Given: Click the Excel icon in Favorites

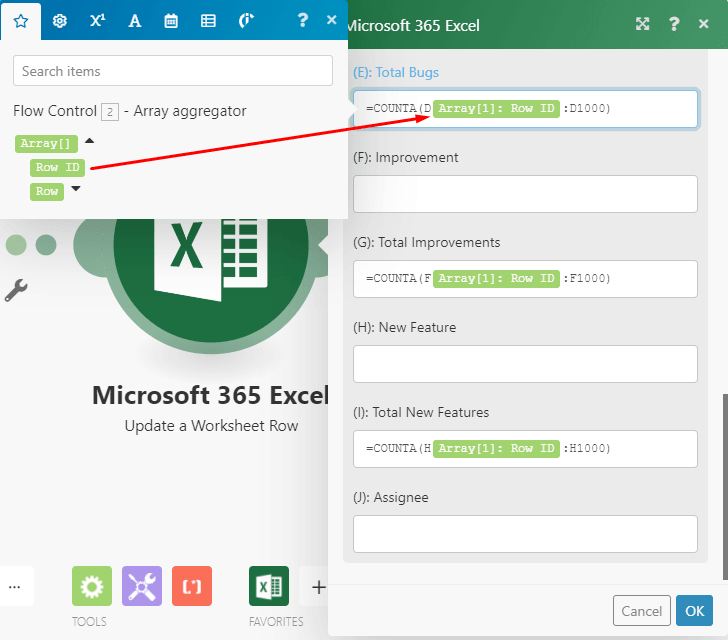Looking at the screenshot, I should tap(269, 587).
